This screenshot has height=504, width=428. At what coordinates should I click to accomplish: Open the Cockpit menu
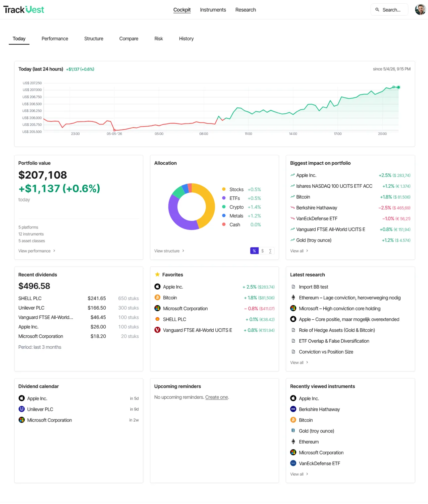(182, 10)
